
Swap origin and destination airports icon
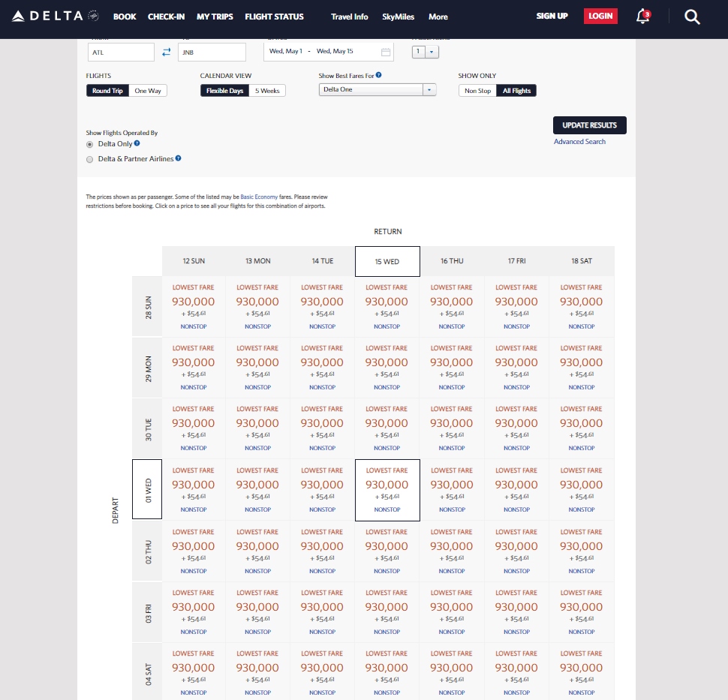point(166,52)
